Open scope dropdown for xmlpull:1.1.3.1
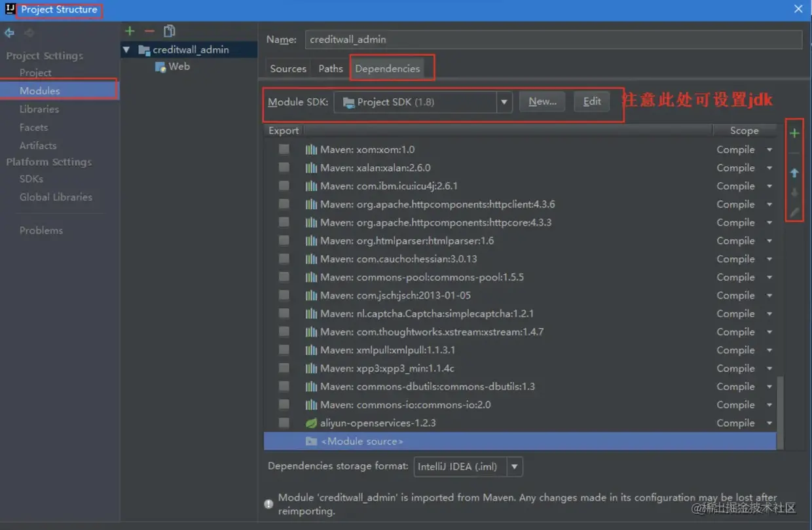812x530 pixels. tap(769, 350)
